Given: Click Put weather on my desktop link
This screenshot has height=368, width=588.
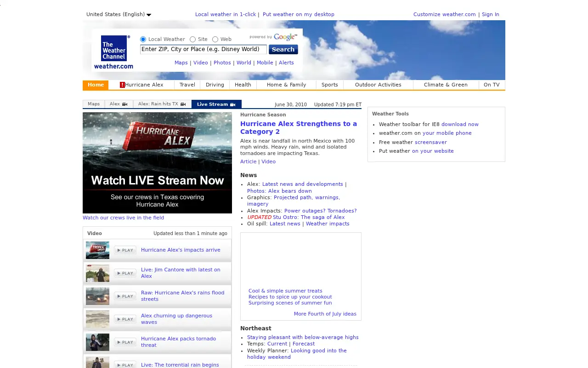Looking at the screenshot, I should [299, 14].
